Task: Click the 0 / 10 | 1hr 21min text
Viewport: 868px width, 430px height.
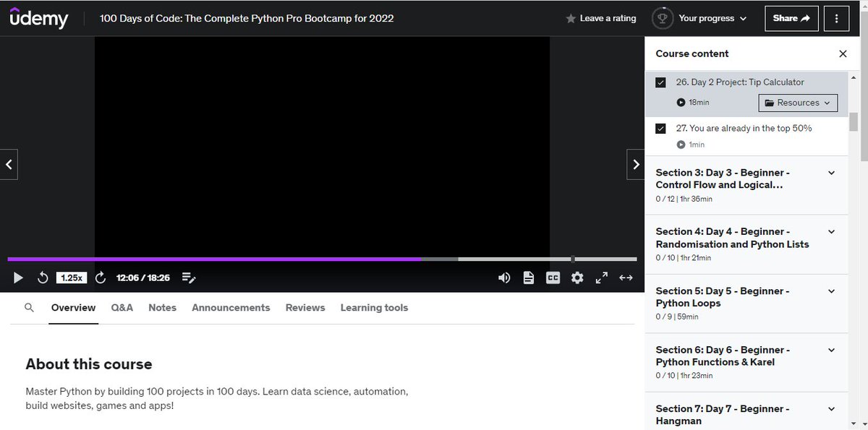Action: click(x=684, y=258)
